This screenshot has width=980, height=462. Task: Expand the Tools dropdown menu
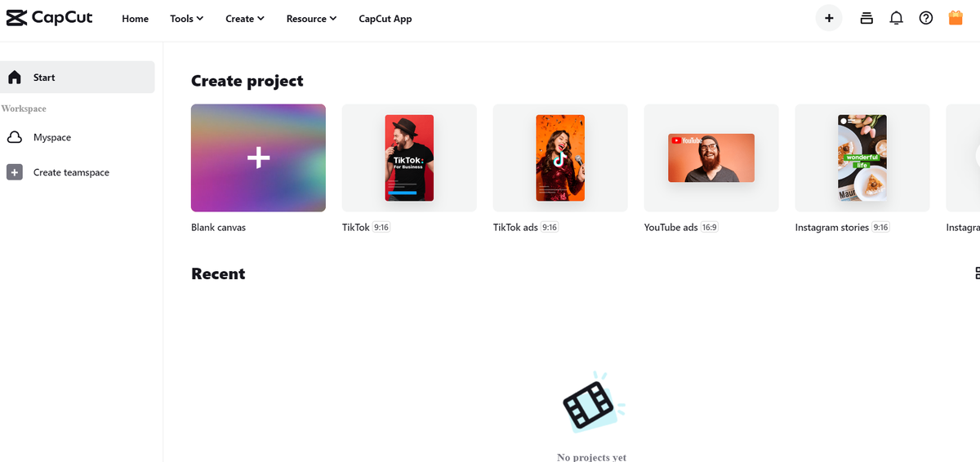186,19
